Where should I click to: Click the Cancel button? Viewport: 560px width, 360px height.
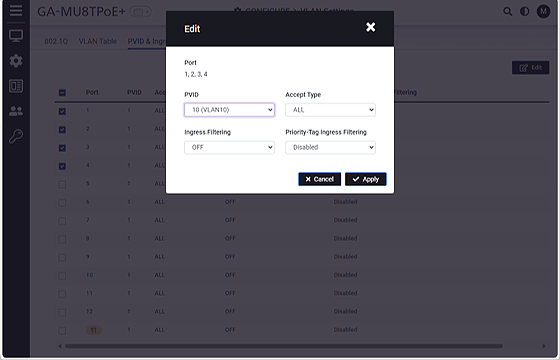320,179
